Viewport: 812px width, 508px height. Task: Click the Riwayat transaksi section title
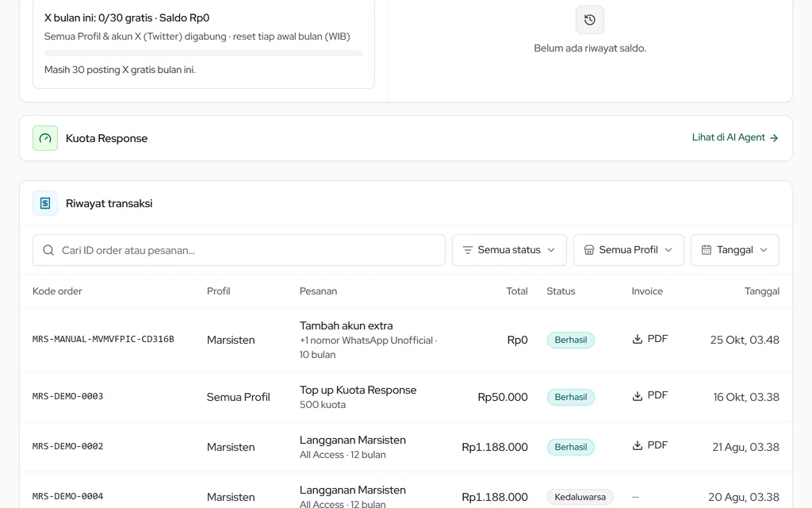point(109,203)
